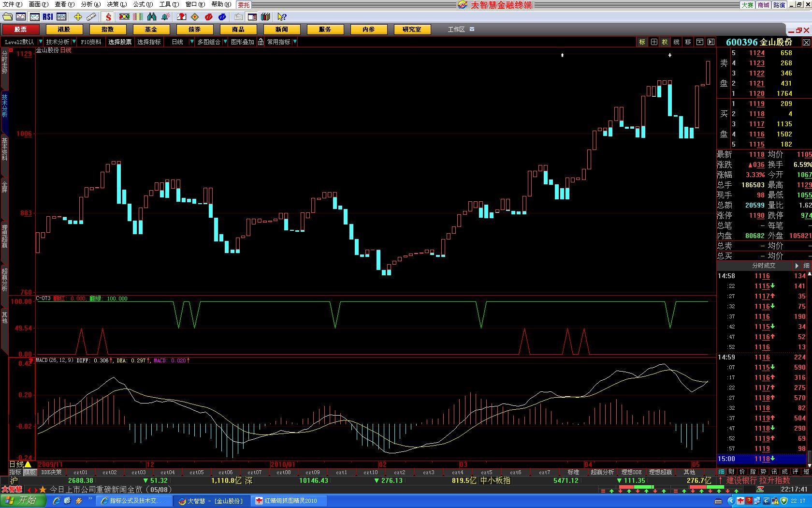
Task: Click the 大赛 link at top right
Action: coord(747,5)
